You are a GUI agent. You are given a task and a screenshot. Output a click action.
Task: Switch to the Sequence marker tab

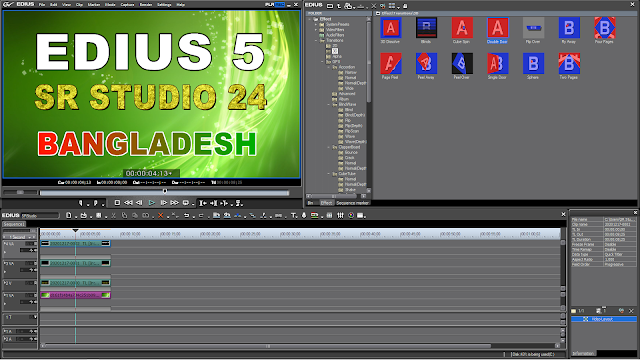click(353, 202)
